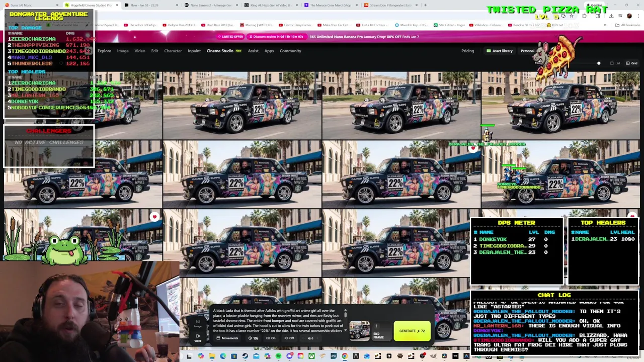
Task: Open the Asset library
Action: pos(499,51)
